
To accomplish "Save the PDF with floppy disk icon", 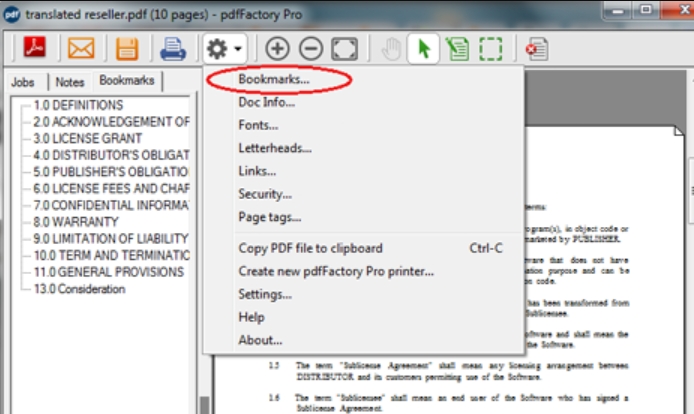I will pyautogui.click(x=127, y=49).
